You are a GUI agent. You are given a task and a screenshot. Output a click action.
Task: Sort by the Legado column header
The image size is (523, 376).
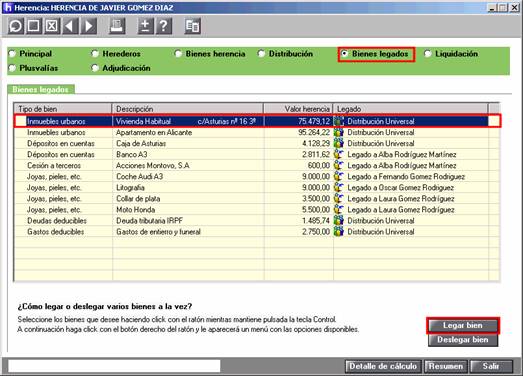pyautogui.click(x=411, y=109)
